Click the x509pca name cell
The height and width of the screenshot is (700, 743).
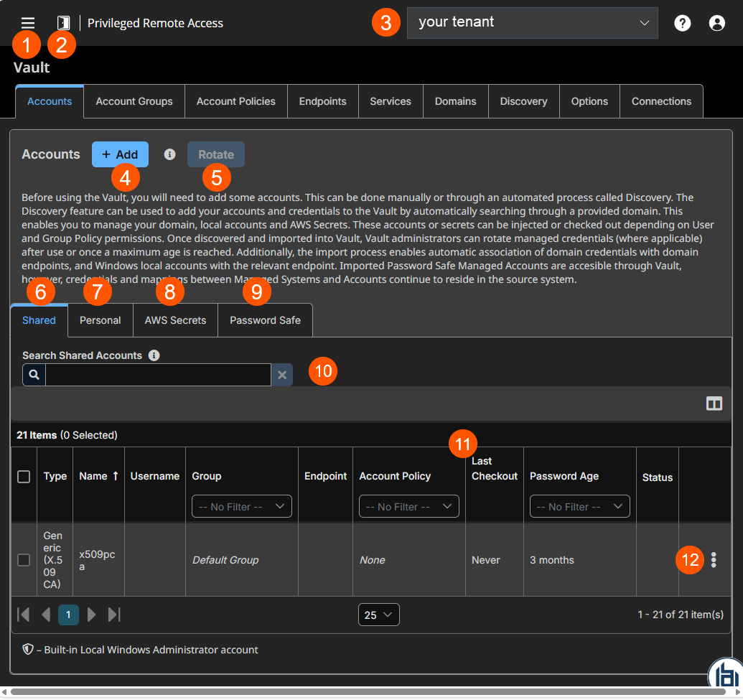coord(97,560)
